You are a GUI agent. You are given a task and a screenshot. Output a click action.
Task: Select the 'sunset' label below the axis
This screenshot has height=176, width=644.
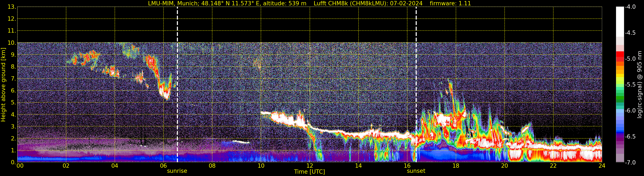point(416,171)
